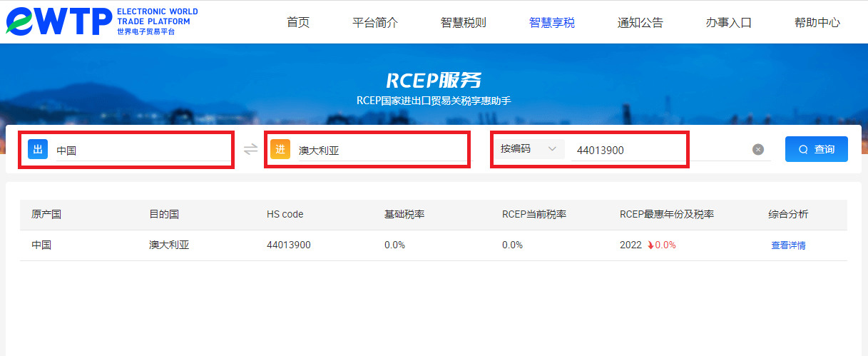Click 澳大利亚 cell in result row

[169, 245]
